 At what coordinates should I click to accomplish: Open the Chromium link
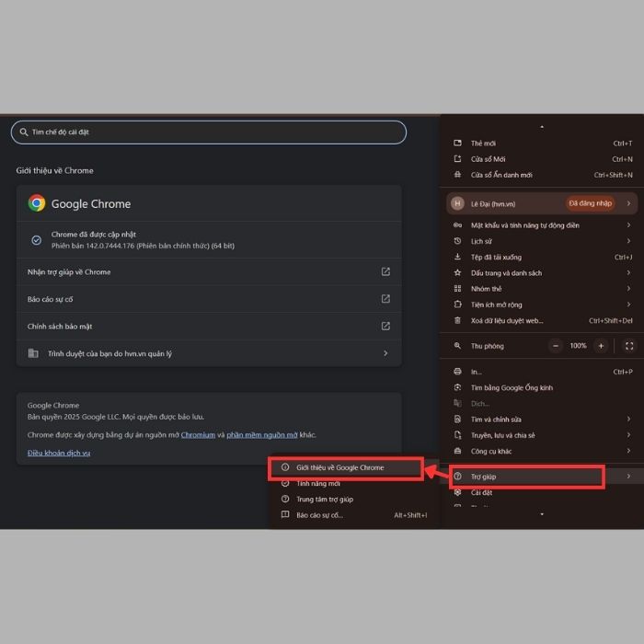coord(198,435)
